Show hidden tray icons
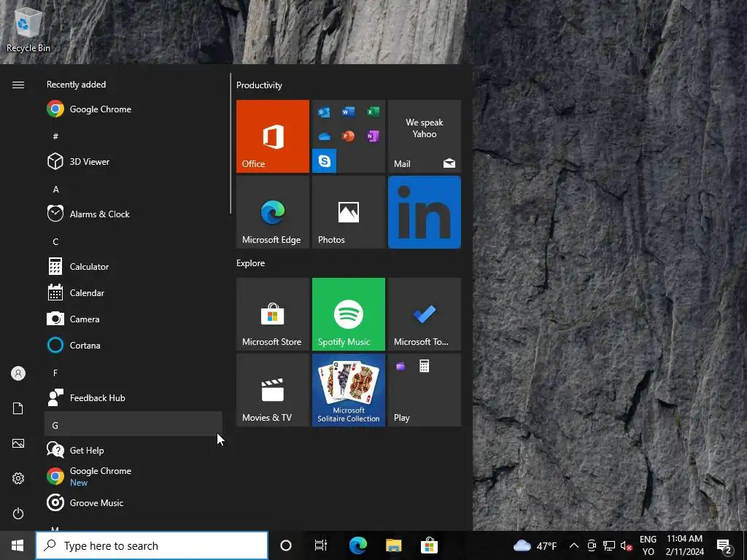Image resolution: width=747 pixels, height=560 pixels. point(574,545)
